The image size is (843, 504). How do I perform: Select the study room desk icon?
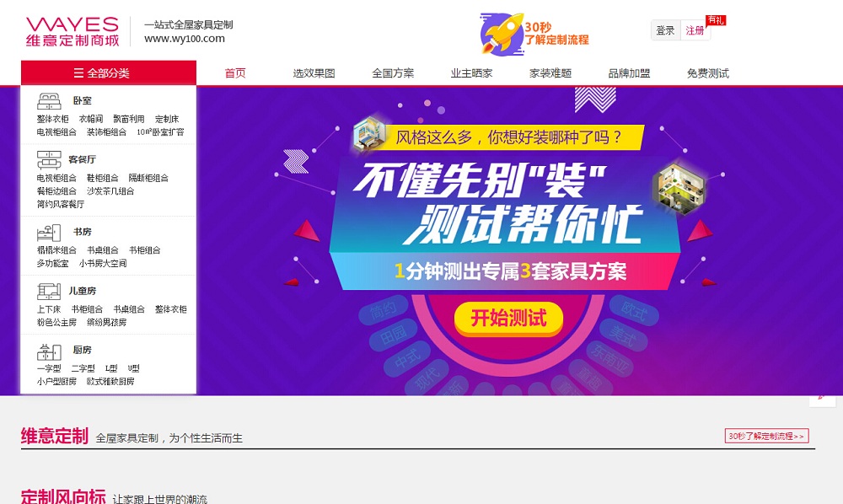(x=49, y=232)
